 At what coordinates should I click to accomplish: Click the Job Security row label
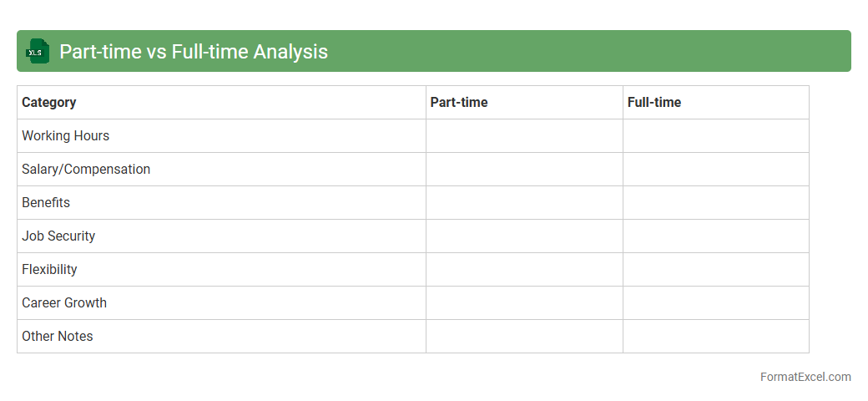(x=58, y=236)
